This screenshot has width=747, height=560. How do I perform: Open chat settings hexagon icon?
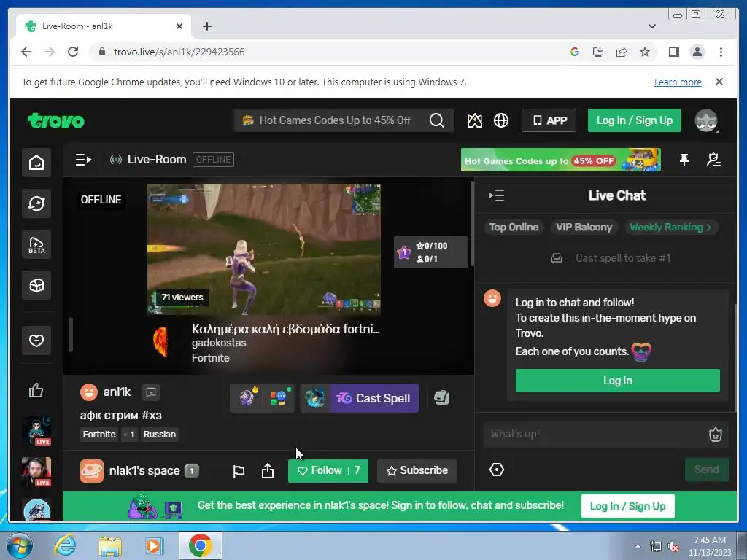496,470
